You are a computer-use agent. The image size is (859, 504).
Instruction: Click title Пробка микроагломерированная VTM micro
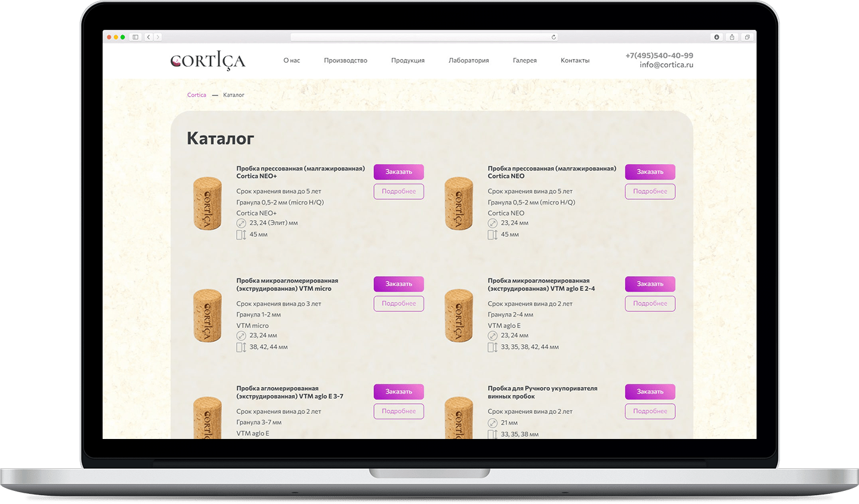pos(287,285)
